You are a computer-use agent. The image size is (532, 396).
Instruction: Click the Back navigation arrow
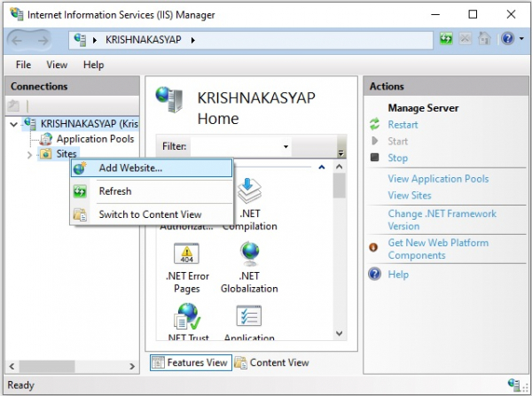click(16, 41)
